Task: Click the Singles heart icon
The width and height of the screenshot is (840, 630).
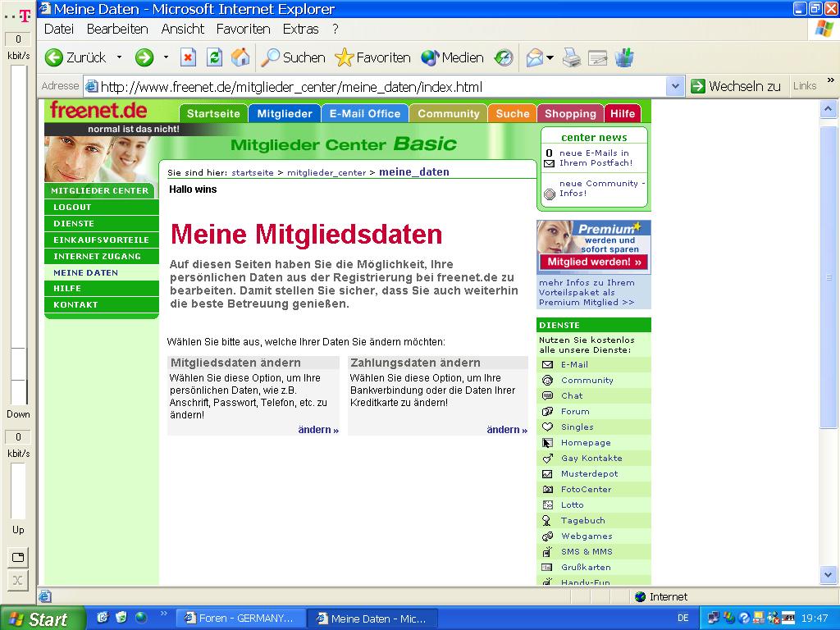Action: pos(547,427)
